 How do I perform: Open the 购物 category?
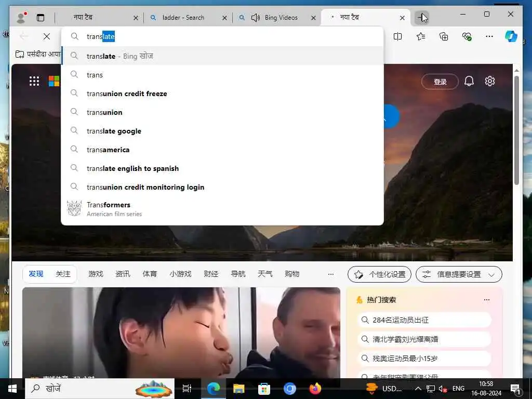click(292, 274)
